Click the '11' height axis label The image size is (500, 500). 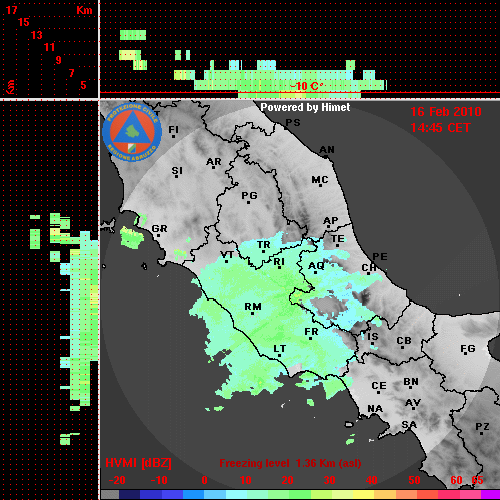click(x=49, y=47)
